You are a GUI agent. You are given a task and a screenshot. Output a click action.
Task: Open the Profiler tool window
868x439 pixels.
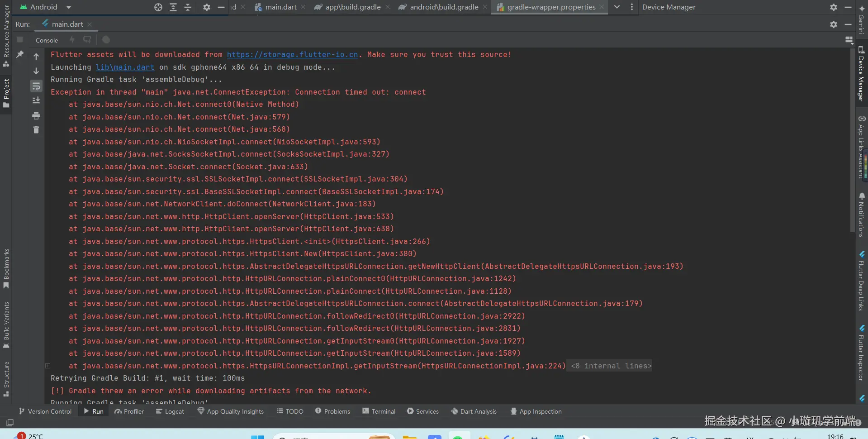coord(129,411)
